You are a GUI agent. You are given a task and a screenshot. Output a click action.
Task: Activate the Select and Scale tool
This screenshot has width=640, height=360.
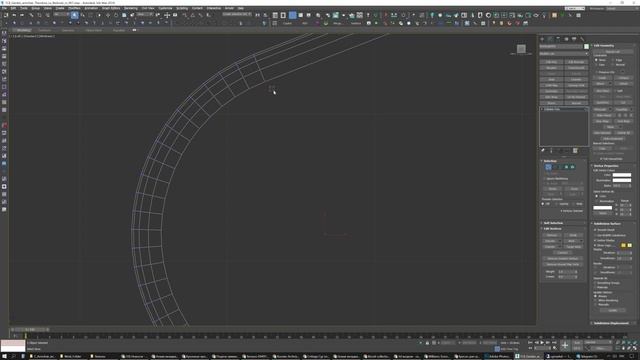124,15
